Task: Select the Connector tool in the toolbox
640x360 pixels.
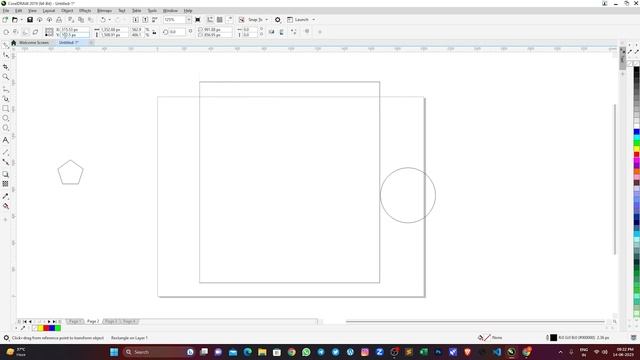Action: [x=5, y=162]
